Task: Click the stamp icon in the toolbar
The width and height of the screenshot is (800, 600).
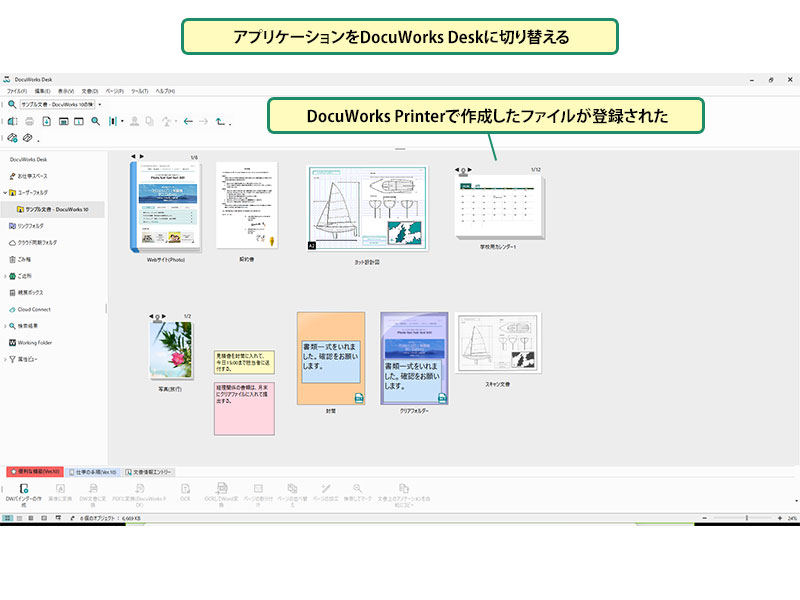Action: click(x=134, y=121)
